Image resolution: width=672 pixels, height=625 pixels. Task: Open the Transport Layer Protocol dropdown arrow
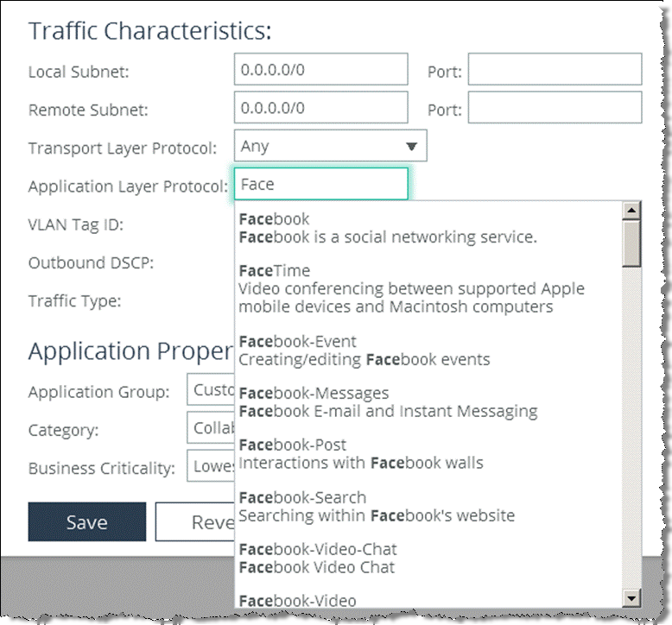411,147
